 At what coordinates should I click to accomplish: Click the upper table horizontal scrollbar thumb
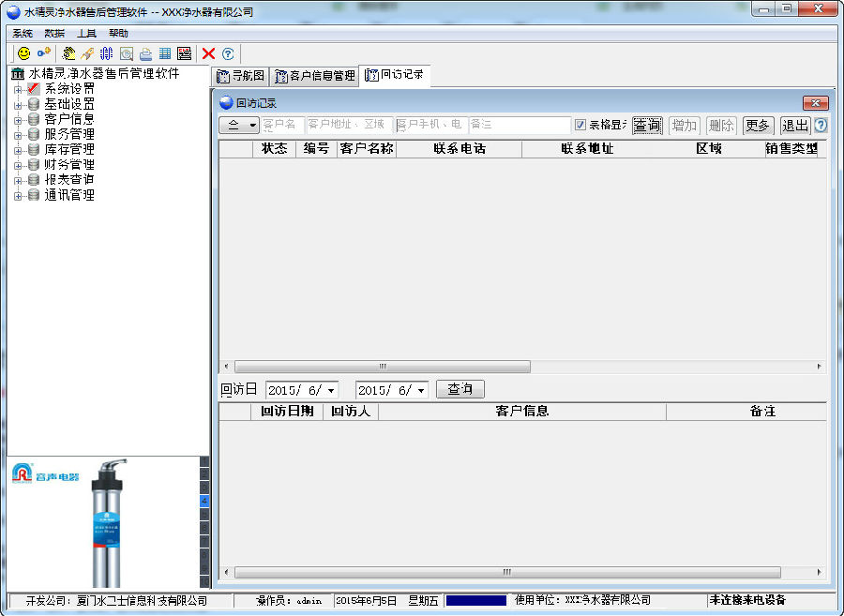click(383, 367)
